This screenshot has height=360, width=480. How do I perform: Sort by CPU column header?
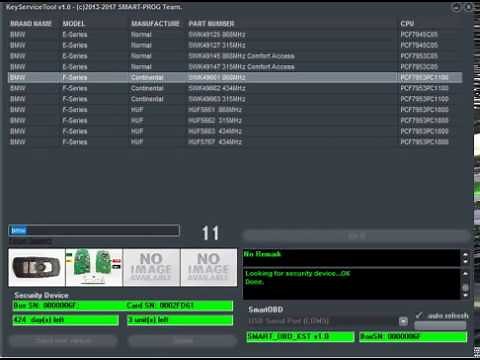[407, 24]
